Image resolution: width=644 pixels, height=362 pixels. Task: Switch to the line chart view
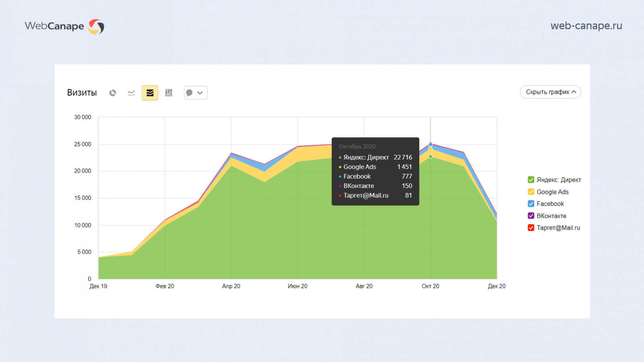click(131, 93)
